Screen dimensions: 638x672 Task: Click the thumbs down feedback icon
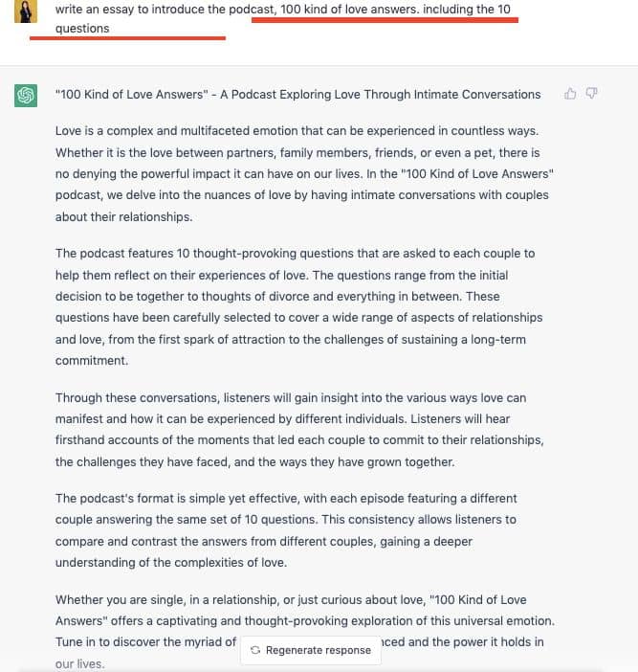pos(591,94)
